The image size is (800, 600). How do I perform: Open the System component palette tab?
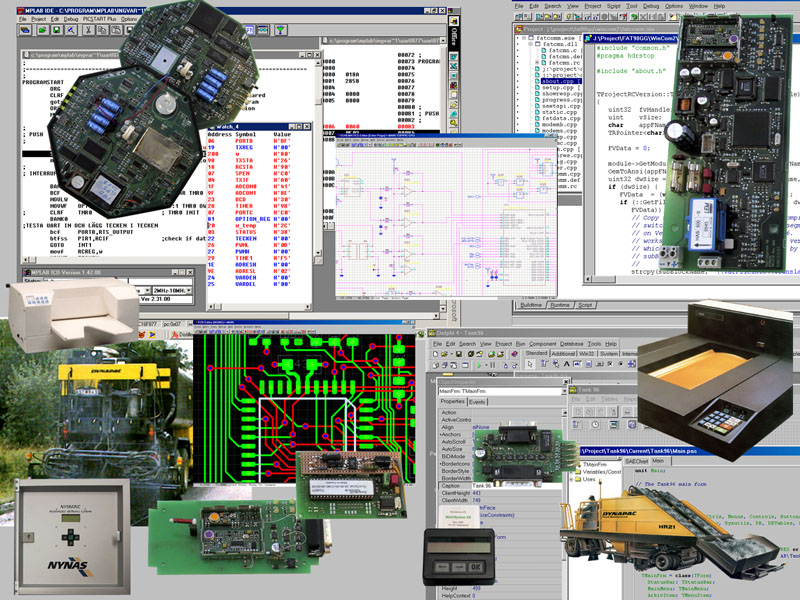pos(609,354)
